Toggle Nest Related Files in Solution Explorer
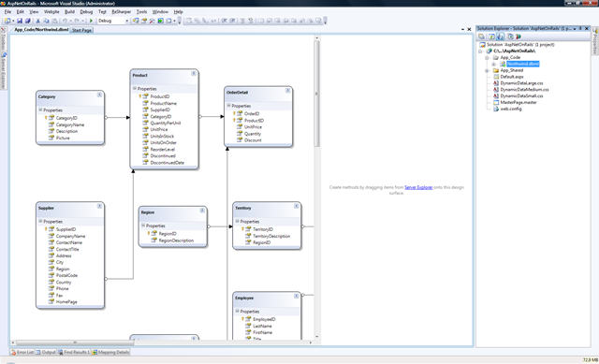The width and height of the screenshot is (599, 364). pos(500,36)
